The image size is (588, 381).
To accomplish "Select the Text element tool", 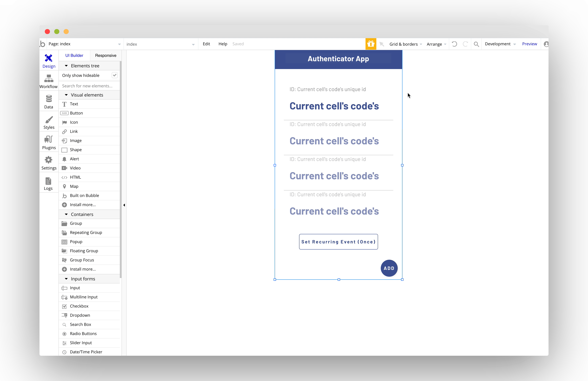I will tap(89, 104).
